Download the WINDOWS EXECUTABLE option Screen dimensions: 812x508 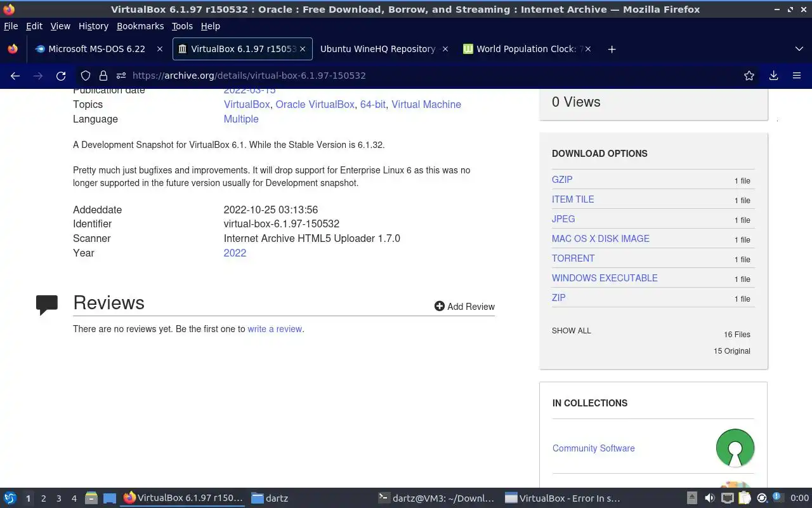(605, 278)
